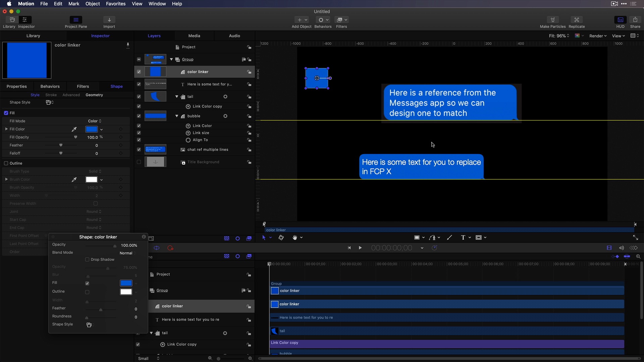Toggle the HUD toolbar icon
644x362 pixels.
coord(620,20)
